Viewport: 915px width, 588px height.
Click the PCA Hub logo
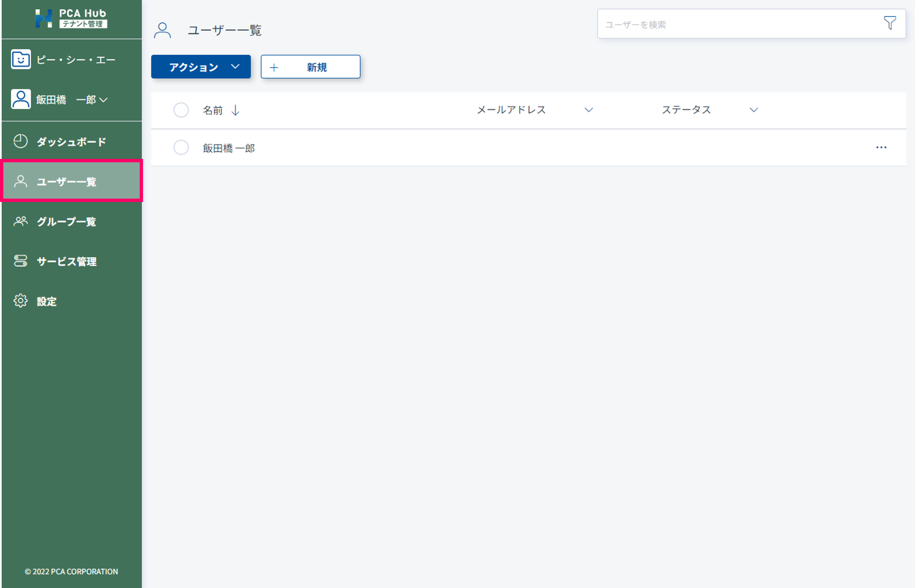pos(71,18)
